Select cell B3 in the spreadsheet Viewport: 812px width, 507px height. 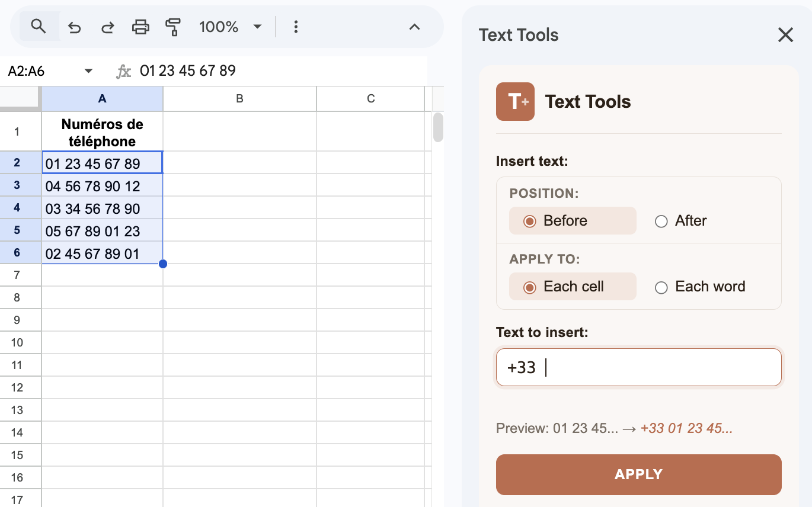point(239,185)
